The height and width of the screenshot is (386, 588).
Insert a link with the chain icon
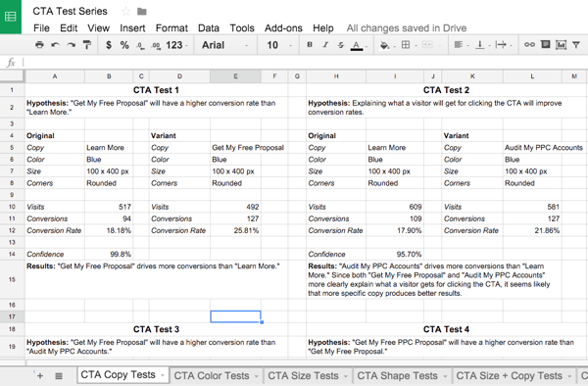[529, 45]
